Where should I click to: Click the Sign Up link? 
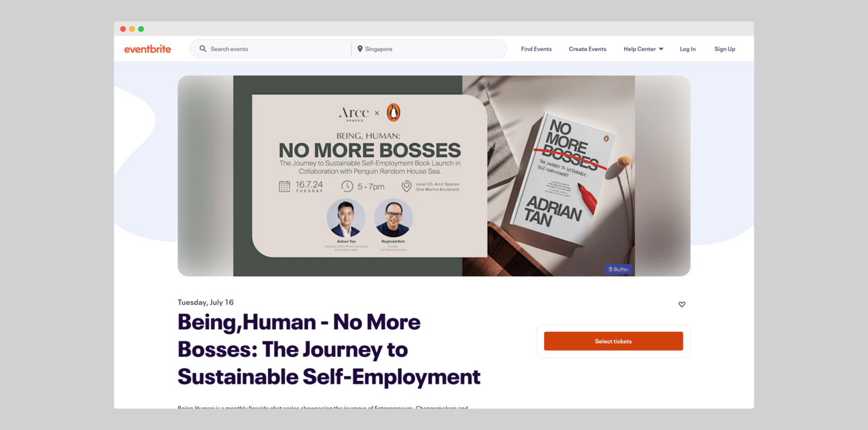[724, 49]
